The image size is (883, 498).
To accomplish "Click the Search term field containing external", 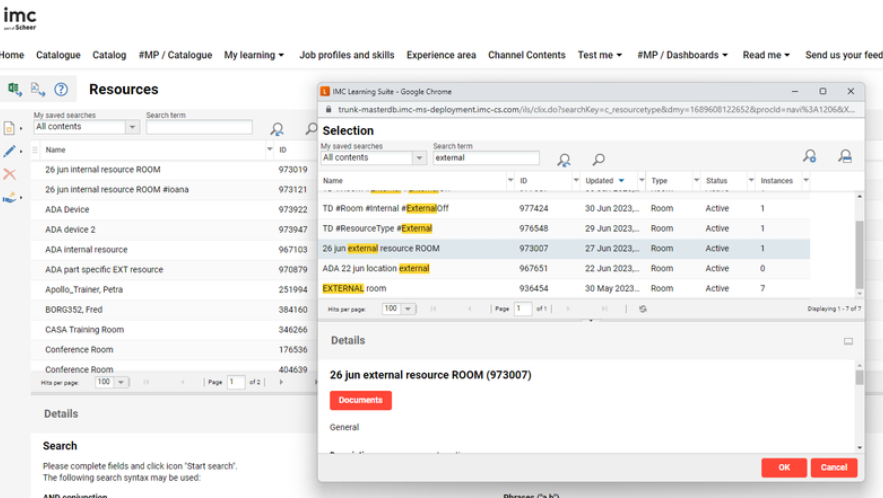I will 485,158.
